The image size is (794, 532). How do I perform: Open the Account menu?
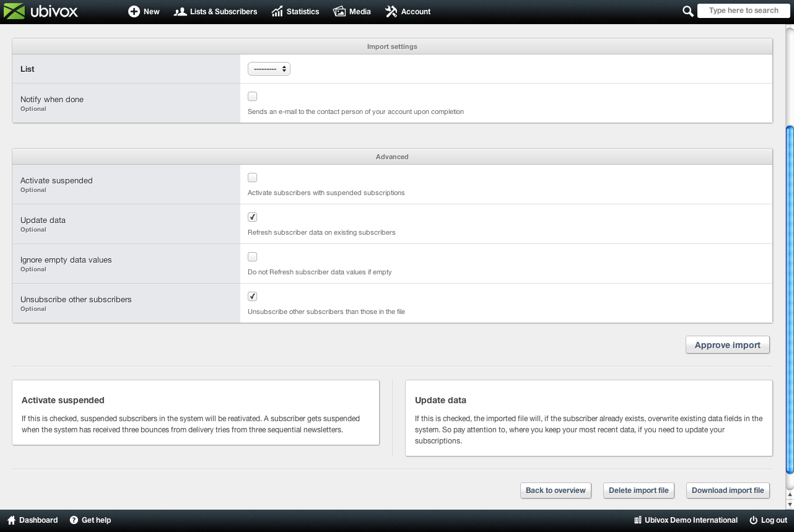(x=408, y=12)
